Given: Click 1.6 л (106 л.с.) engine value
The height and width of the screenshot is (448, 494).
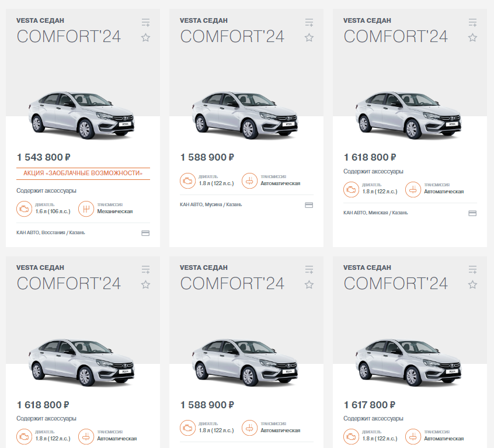Looking at the screenshot, I should pos(53,211).
